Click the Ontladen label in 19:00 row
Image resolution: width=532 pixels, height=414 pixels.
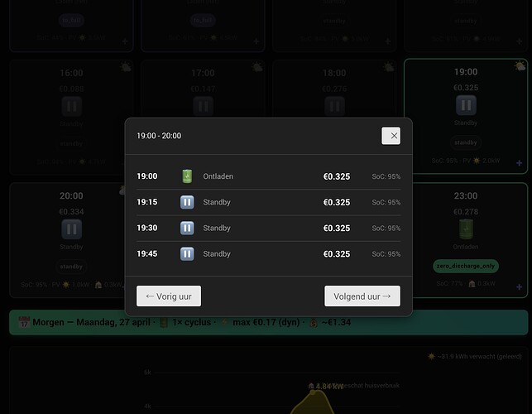click(218, 176)
